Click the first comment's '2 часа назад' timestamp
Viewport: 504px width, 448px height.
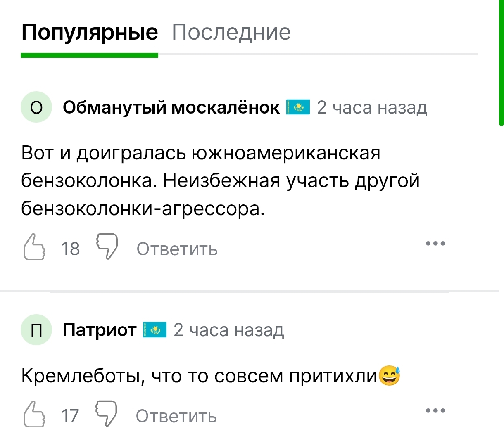(x=372, y=107)
